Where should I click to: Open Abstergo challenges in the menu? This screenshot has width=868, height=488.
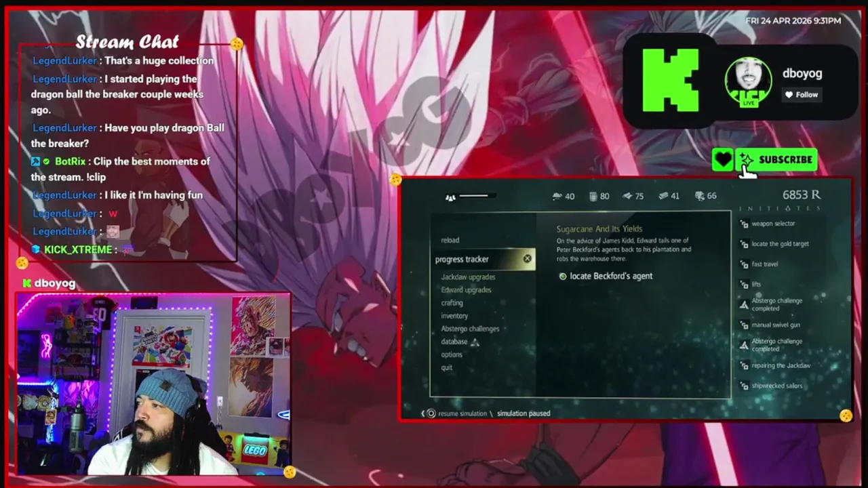[470, 329]
